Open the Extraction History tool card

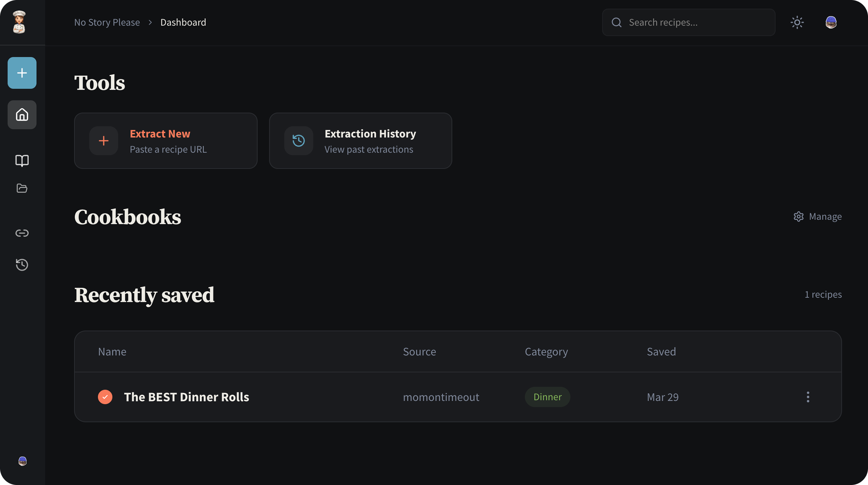pos(360,140)
